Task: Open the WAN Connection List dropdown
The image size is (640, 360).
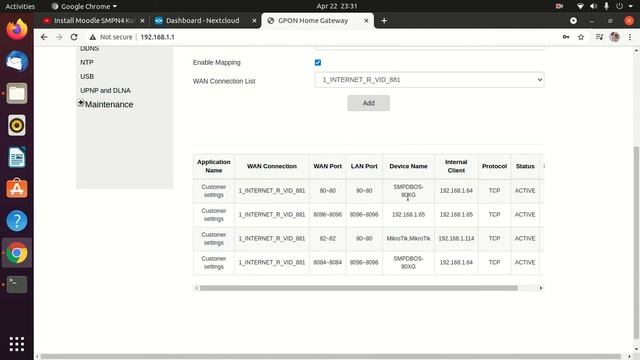Action: (429, 80)
